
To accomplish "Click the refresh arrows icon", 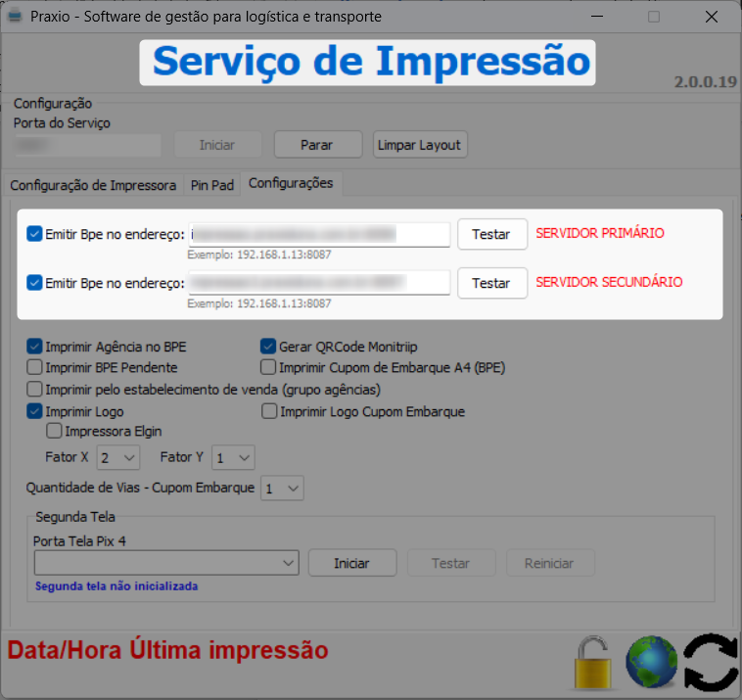I will pos(712,662).
